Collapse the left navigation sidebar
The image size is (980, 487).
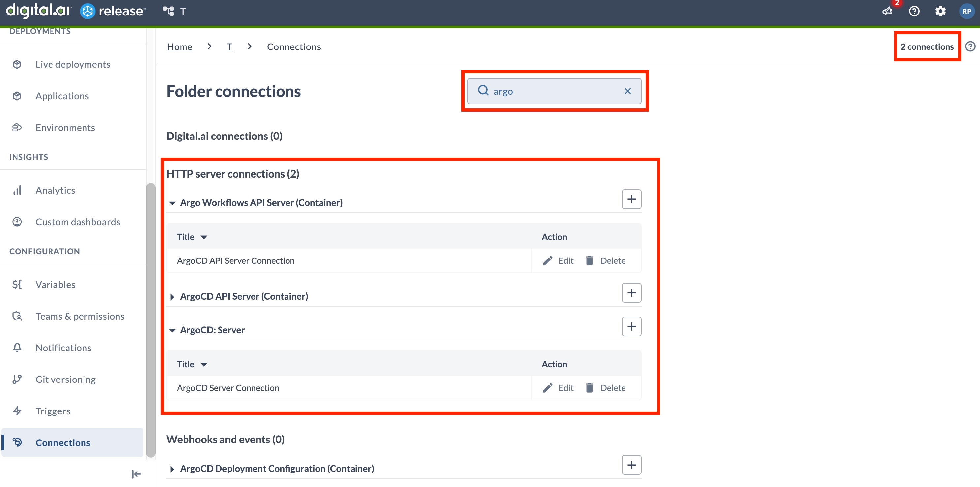click(x=135, y=474)
